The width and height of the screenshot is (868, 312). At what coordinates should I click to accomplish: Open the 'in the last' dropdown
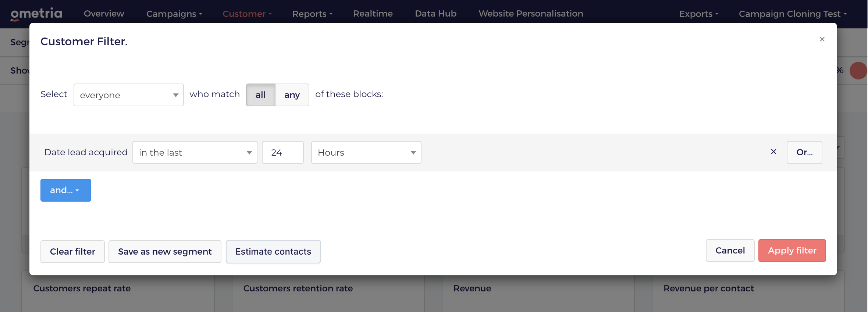pos(195,152)
